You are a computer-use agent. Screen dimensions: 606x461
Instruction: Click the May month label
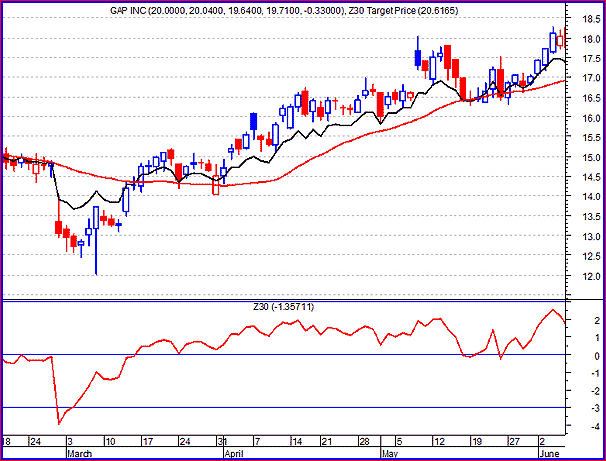click(390, 453)
